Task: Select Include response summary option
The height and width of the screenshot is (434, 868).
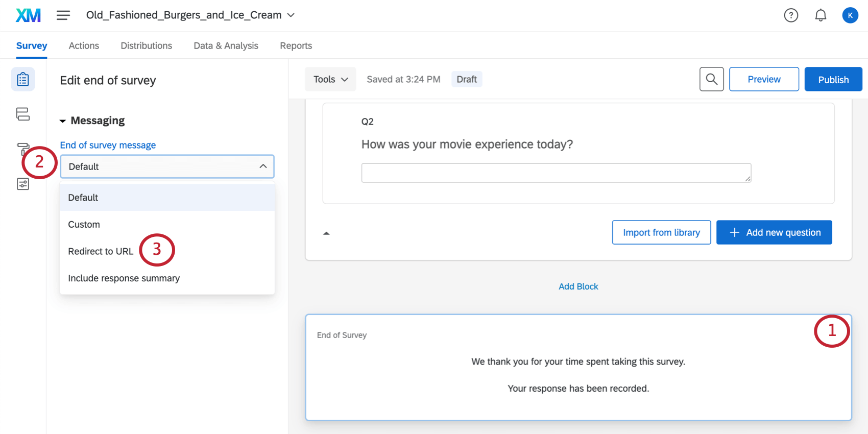Action: [124, 278]
